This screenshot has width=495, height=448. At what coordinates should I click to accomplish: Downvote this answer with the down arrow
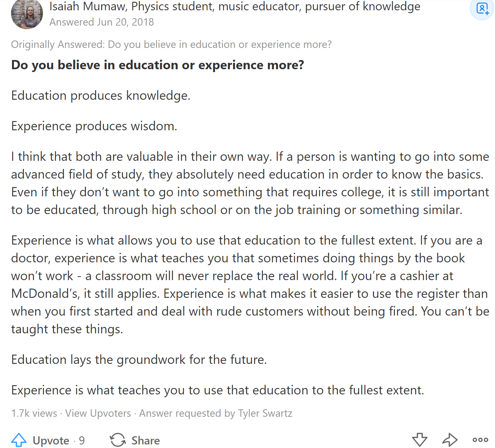pyautogui.click(x=419, y=439)
